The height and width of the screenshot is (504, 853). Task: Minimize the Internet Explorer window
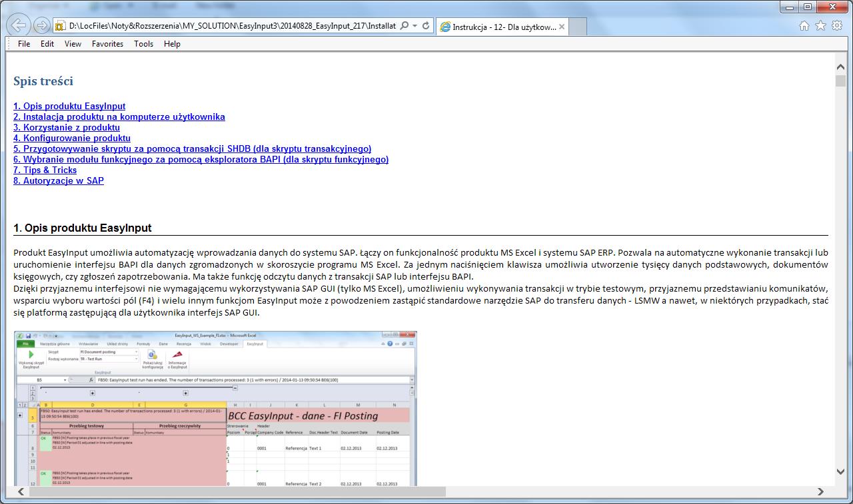tap(791, 7)
